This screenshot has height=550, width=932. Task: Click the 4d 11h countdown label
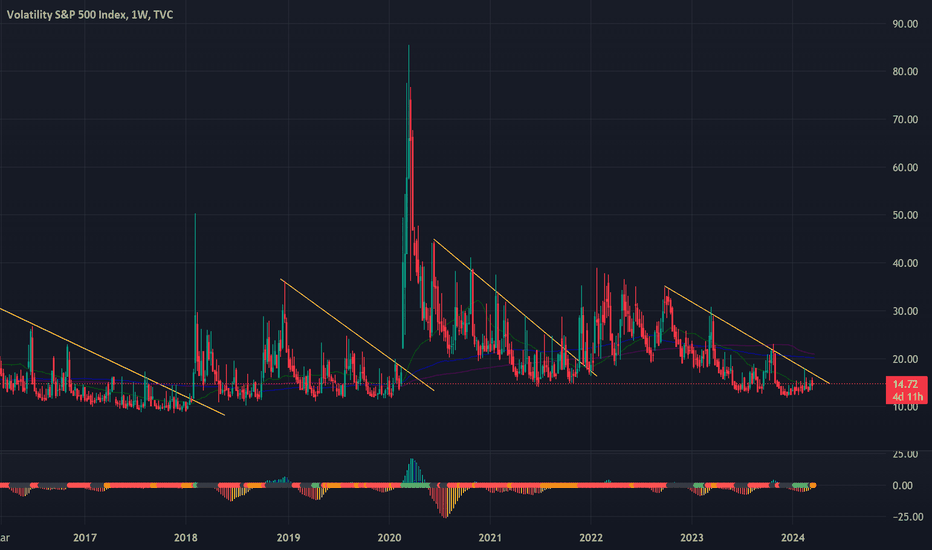coord(906,397)
